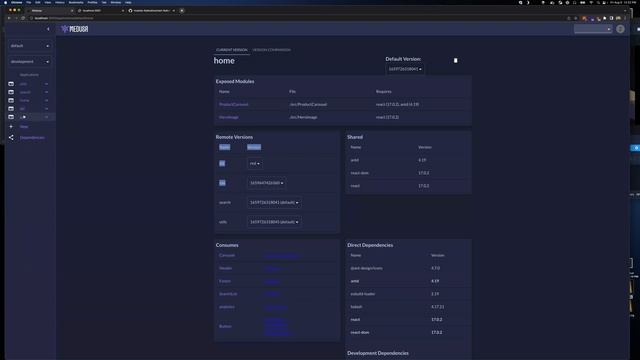Open the Apple menu in the macOS bar
The image size is (640, 360).
pos(5,2)
